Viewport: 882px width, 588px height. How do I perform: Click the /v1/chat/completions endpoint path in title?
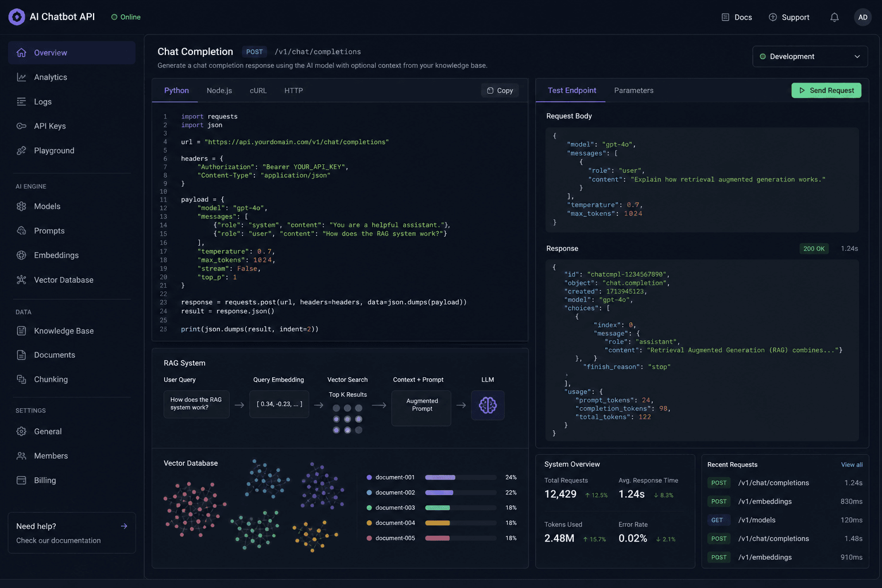point(318,52)
